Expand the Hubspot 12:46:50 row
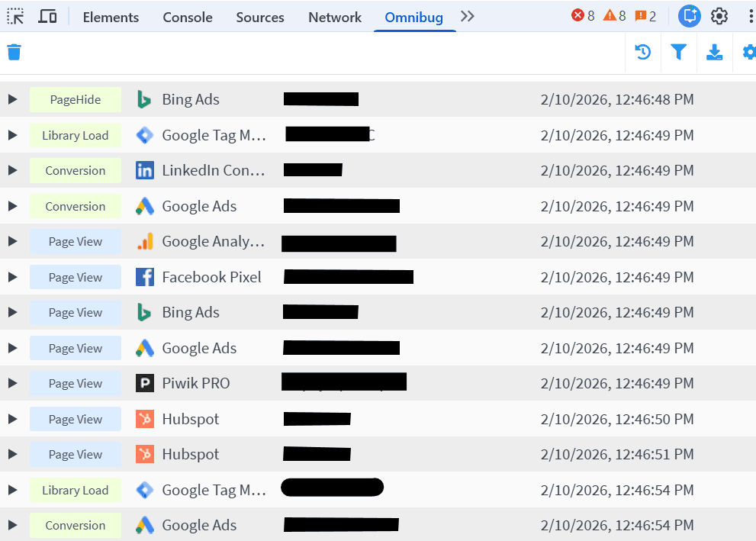The width and height of the screenshot is (756, 541). pyautogui.click(x=12, y=419)
